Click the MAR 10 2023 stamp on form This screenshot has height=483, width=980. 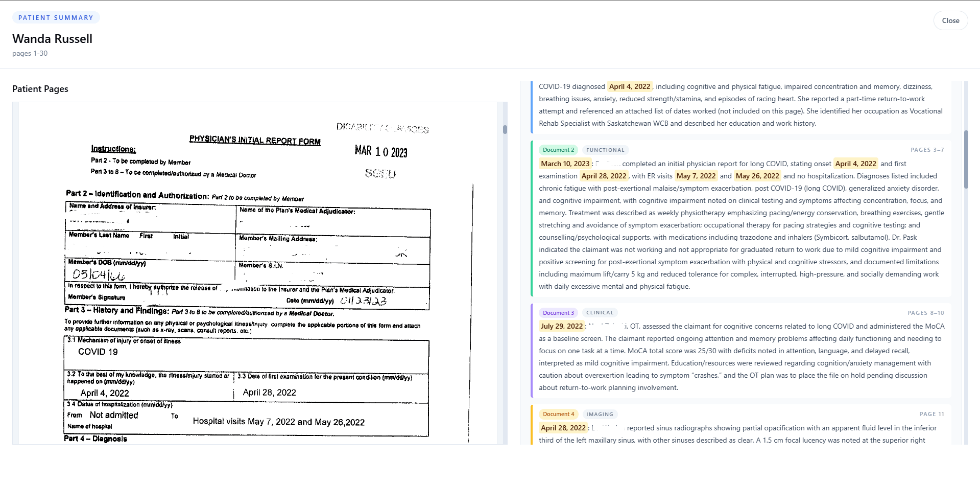(x=381, y=151)
